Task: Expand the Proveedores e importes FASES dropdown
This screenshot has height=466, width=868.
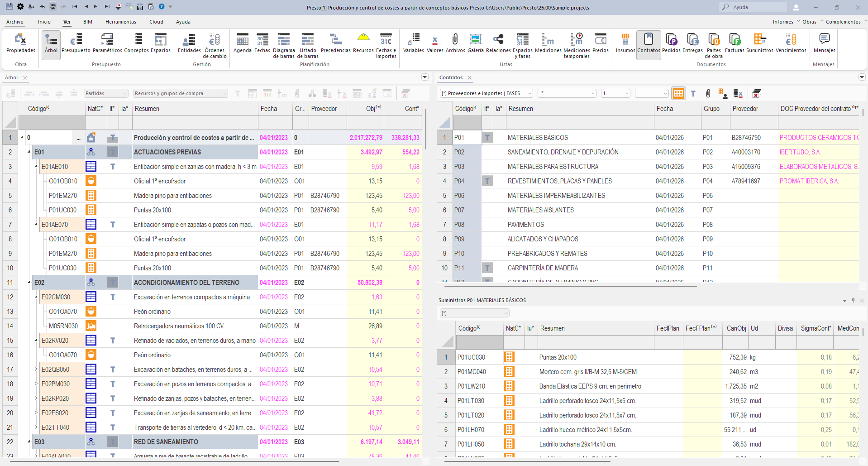Action: (x=486, y=93)
